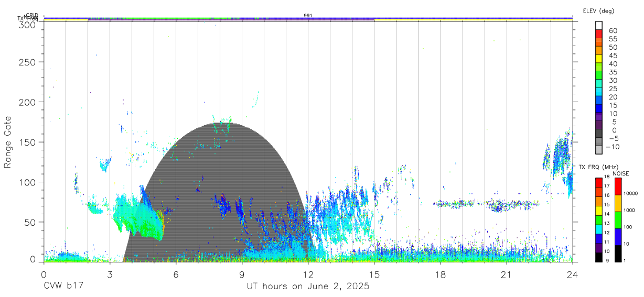Click the 'CVW b17' radar beam label
The width and height of the screenshot is (644, 297).
pyautogui.click(x=63, y=287)
